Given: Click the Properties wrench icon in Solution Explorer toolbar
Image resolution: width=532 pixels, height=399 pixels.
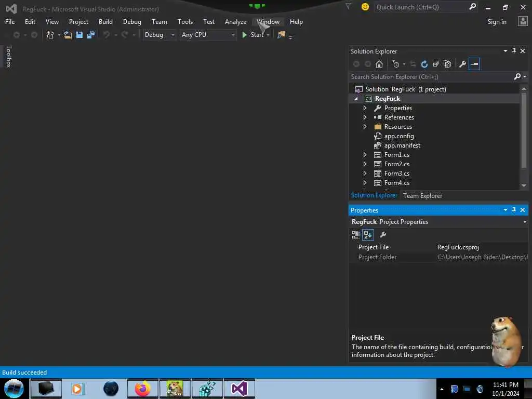Looking at the screenshot, I should click(x=462, y=64).
